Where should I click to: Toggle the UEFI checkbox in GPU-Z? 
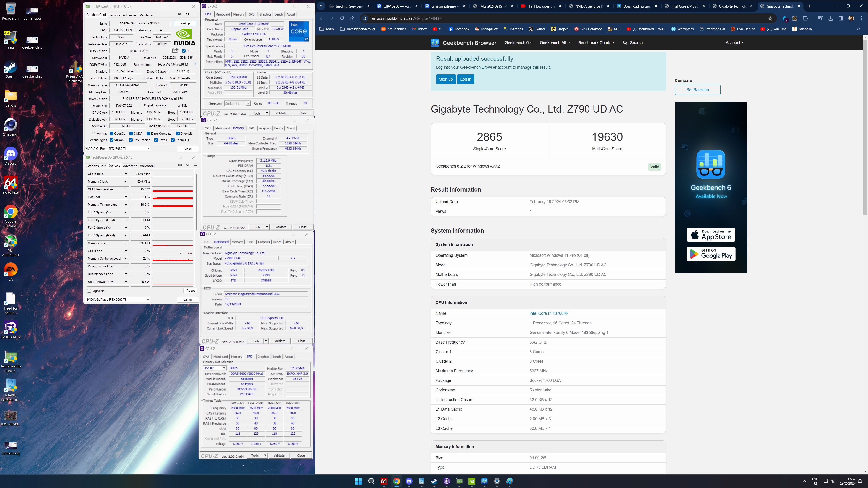pyautogui.click(x=184, y=51)
